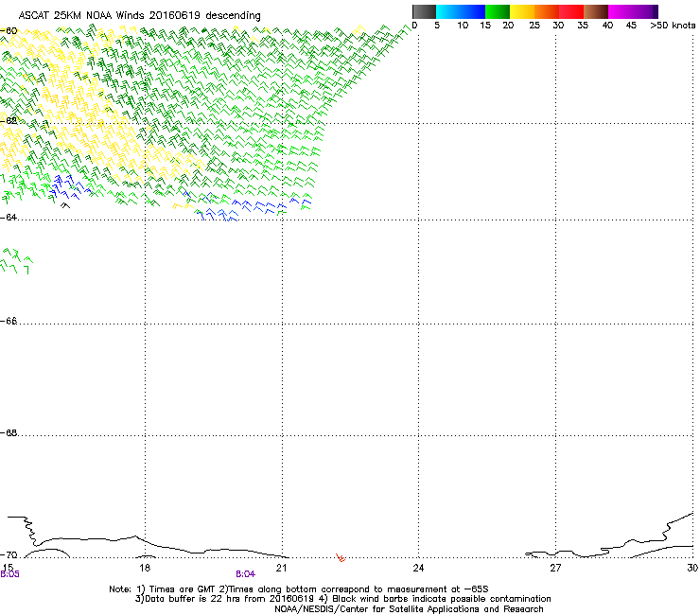Viewport: 700px width, 615px height.
Task: Click the '21' longitude axis label
Action: (281, 568)
